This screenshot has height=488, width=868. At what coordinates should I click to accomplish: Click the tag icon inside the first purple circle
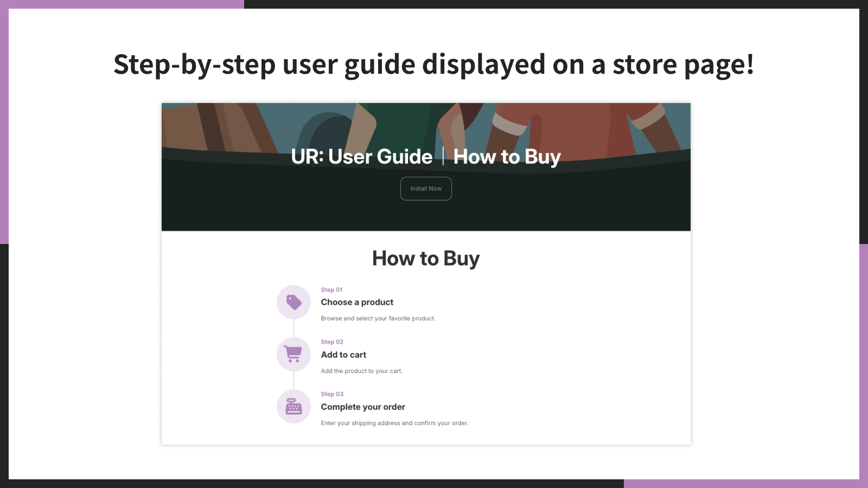(293, 302)
